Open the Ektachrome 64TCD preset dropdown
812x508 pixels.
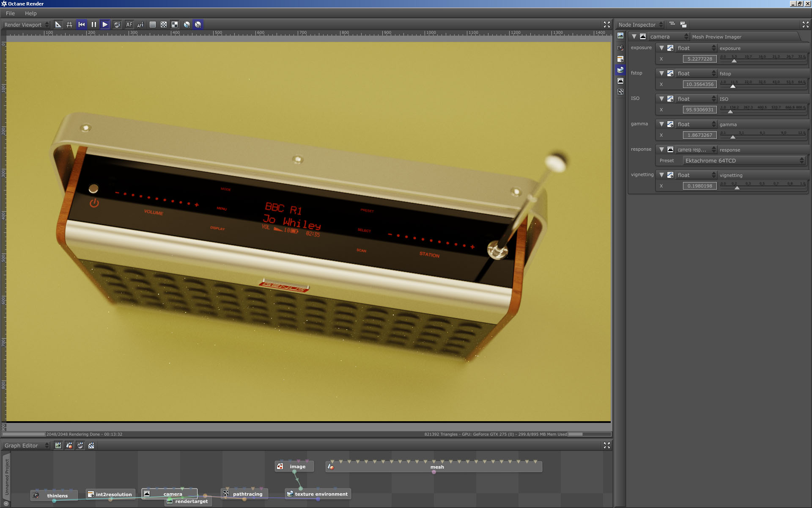coord(744,160)
